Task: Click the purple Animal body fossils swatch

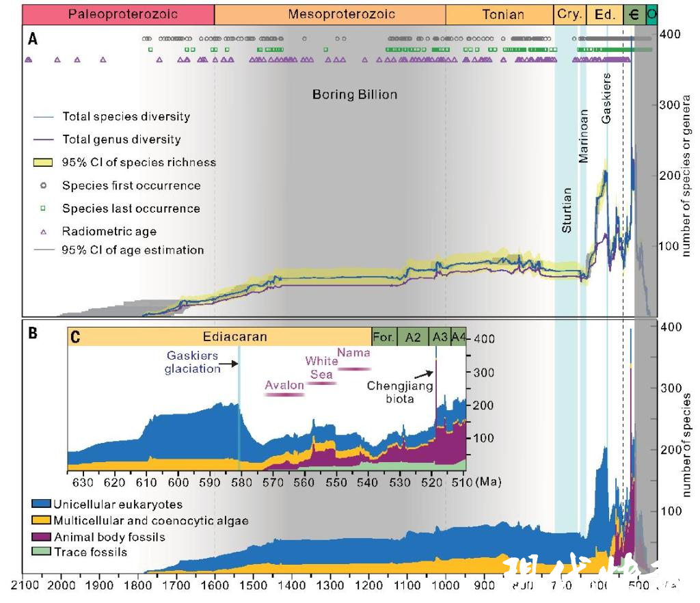Action: pos(41,537)
